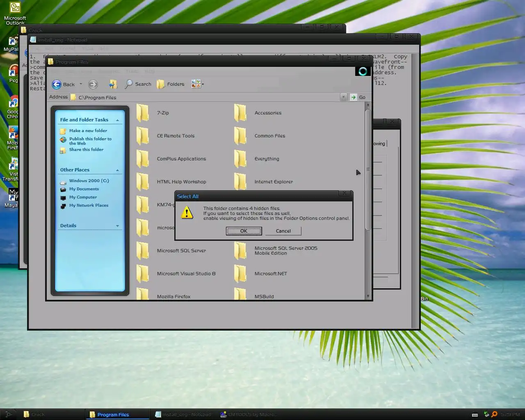This screenshot has height=420, width=525.
Task: Click the system clock in the tray
Action: pos(510,414)
